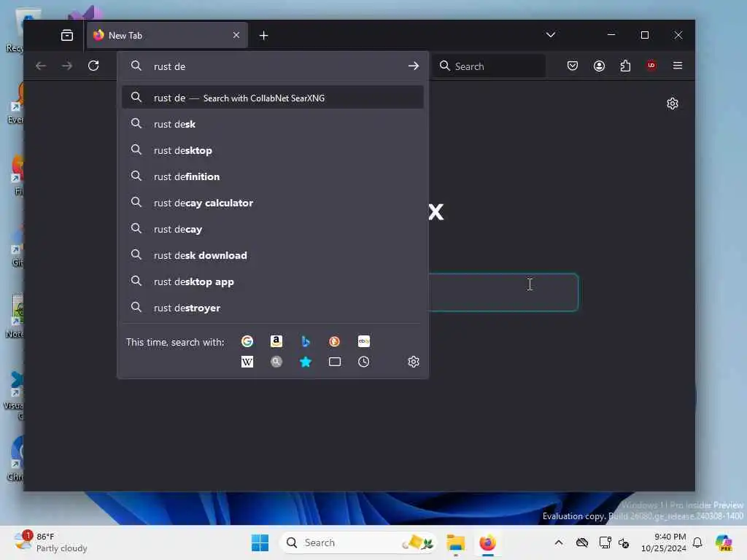Click the Firefox taskbar icon
The image size is (747, 560).
click(x=487, y=542)
